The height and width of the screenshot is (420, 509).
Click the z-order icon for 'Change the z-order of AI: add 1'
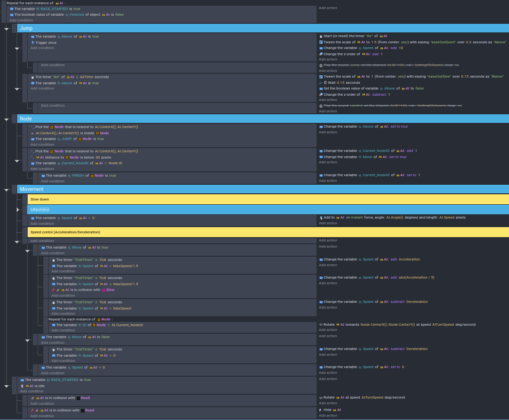pyautogui.click(x=321, y=54)
